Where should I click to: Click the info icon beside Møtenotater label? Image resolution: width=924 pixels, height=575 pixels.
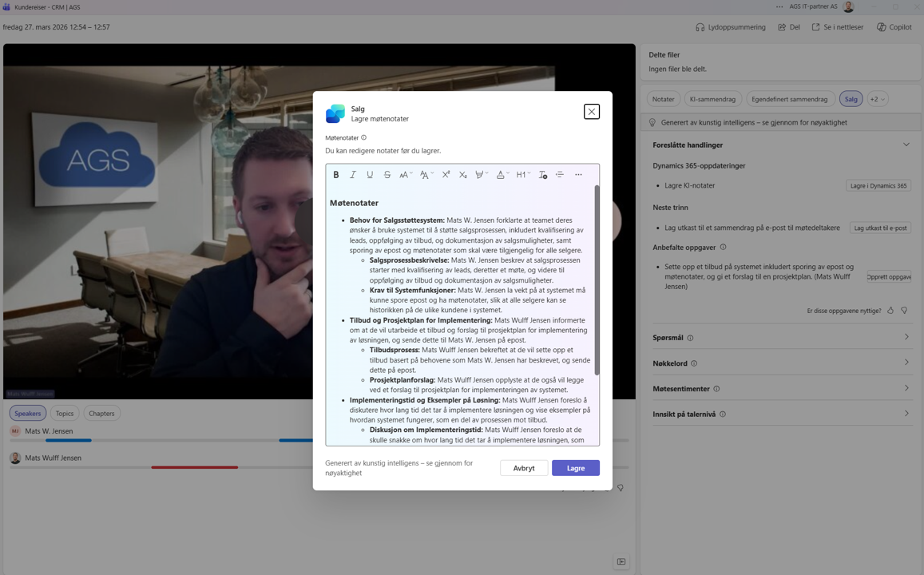[x=364, y=138]
